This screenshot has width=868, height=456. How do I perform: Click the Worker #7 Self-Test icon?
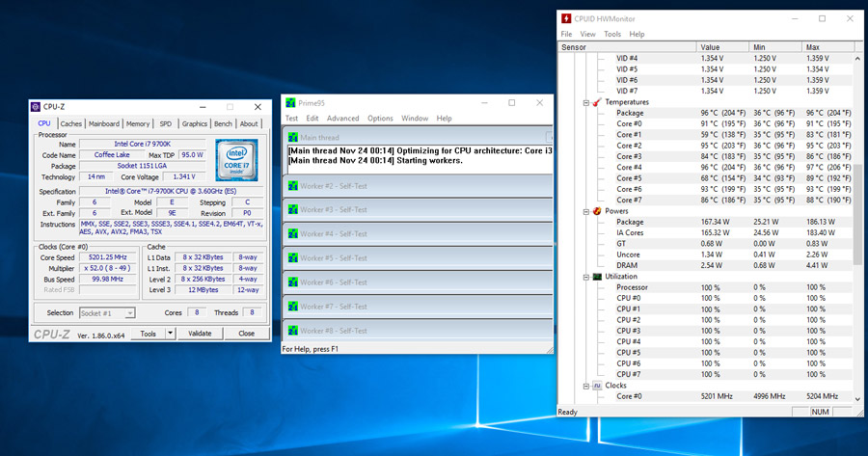293,307
